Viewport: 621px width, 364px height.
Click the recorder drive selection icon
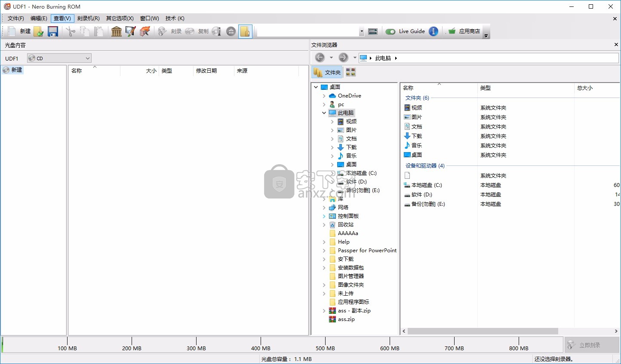pyautogui.click(x=373, y=31)
